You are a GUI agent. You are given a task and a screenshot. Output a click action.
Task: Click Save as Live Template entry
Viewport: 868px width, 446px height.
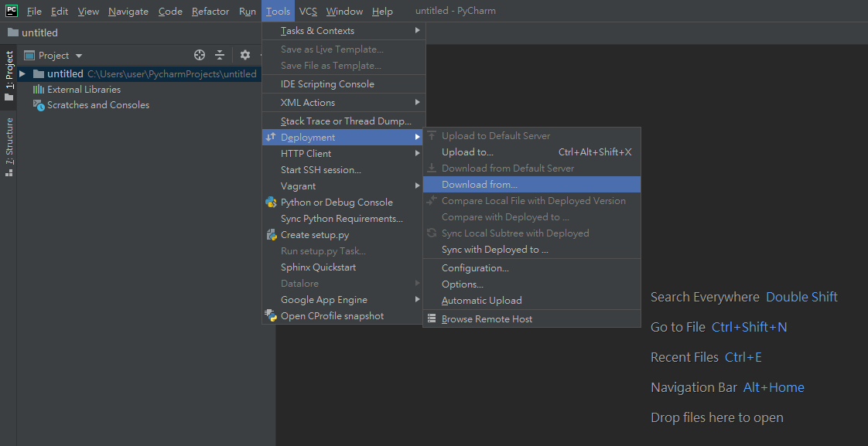[343, 49]
